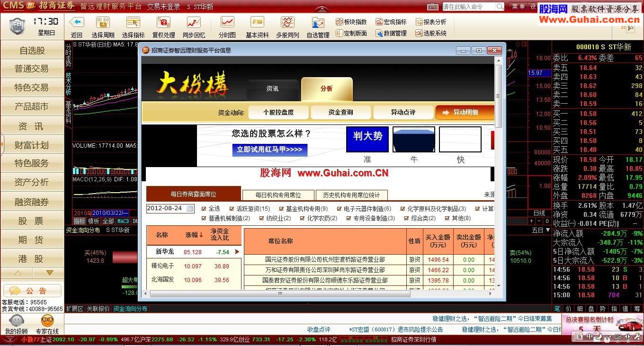Click the 收盘点评 news link
Screen dimensions: 644x346
click(319, 329)
